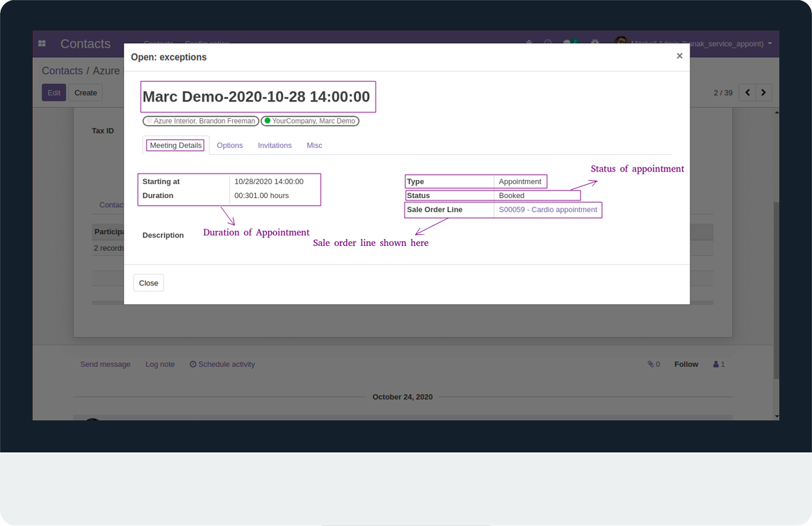This screenshot has height=526, width=812.
Task: Click the 'Description' field label
Action: [163, 235]
